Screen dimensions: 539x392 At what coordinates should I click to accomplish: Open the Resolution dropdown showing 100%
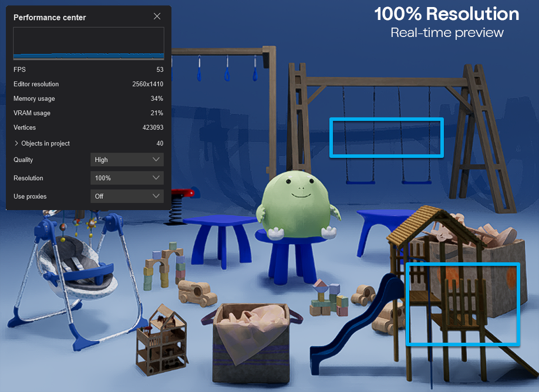127,178
